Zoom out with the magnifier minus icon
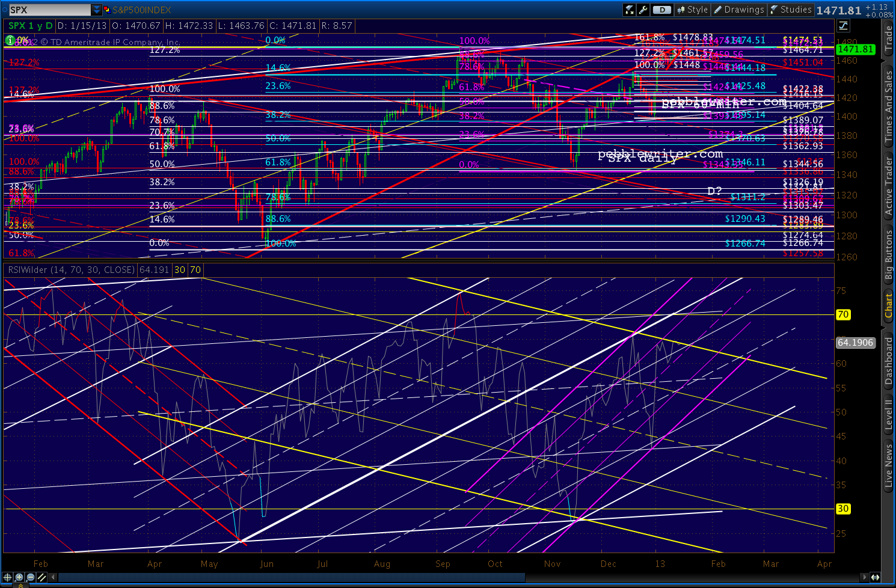Screen dimensions: 896x588 click(31, 577)
